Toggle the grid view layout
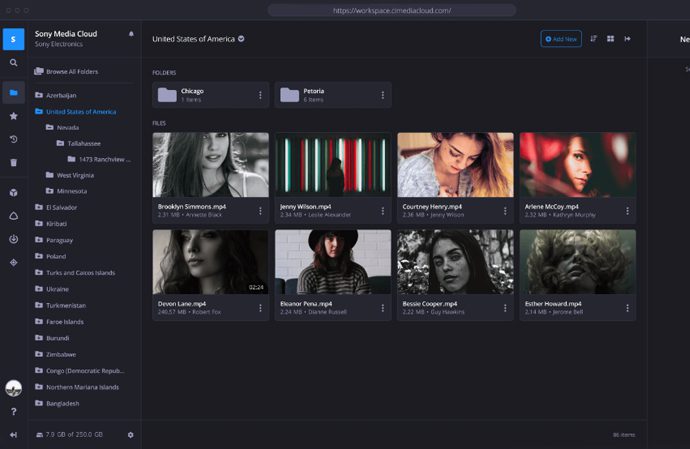The height and width of the screenshot is (449, 690). 610,39
